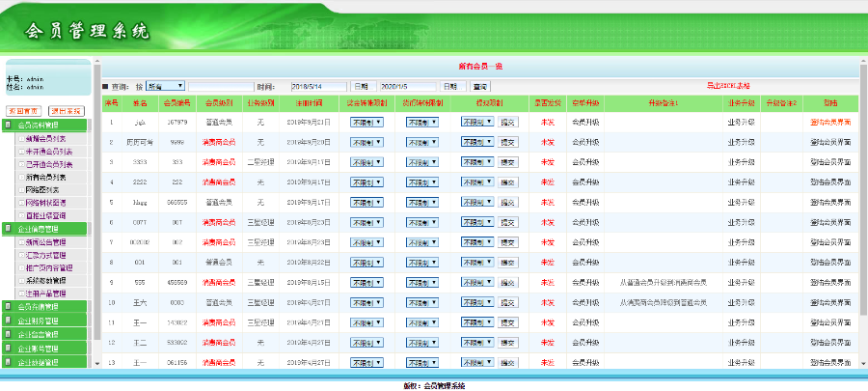Click the 查询 search button
This screenshot has width=868, height=391.
[x=480, y=87]
